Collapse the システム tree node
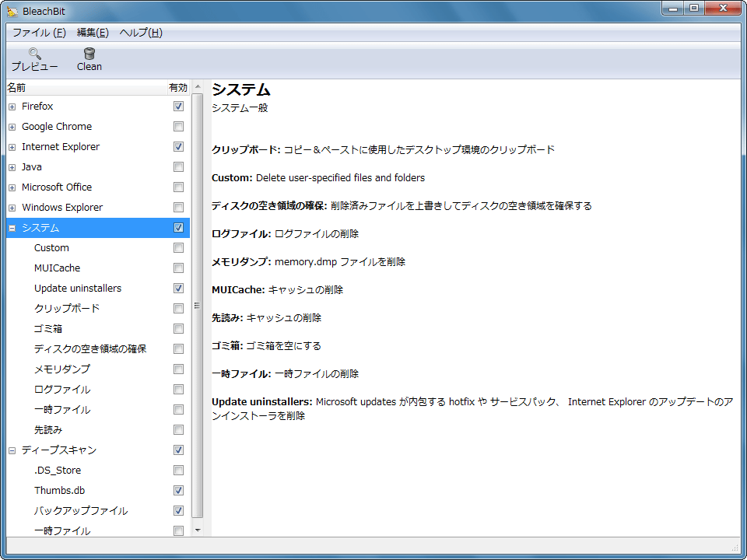 (12, 228)
